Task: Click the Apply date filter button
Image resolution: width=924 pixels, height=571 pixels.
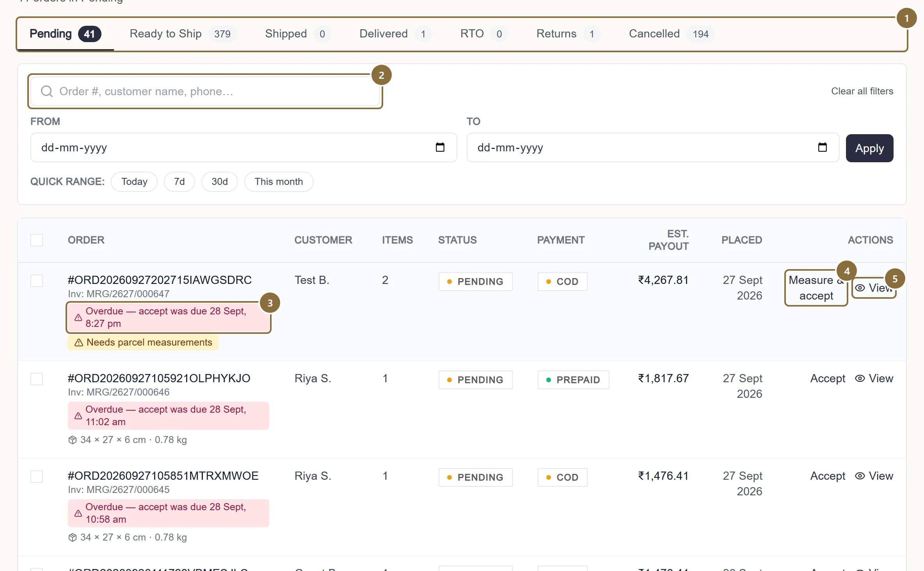Action: [869, 148]
